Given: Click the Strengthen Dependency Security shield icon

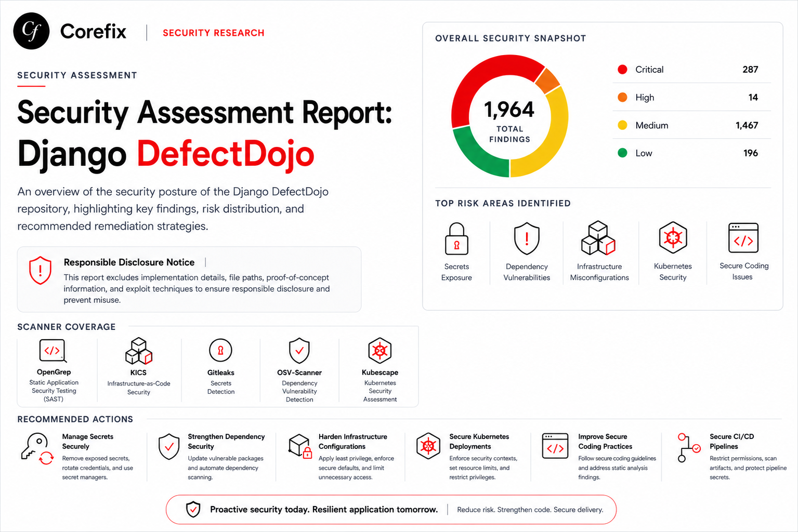Looking at the screenshot, I should point(169,447).
